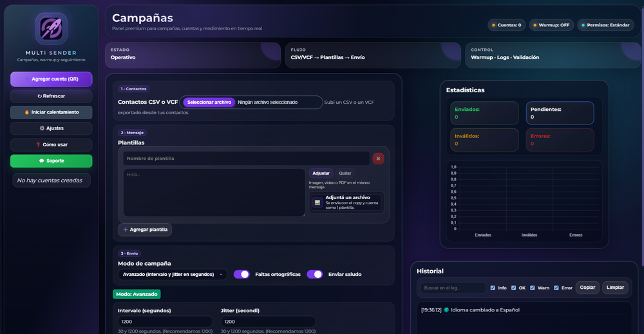Start warmup with Iniciar calentamiento

[52, 112]
